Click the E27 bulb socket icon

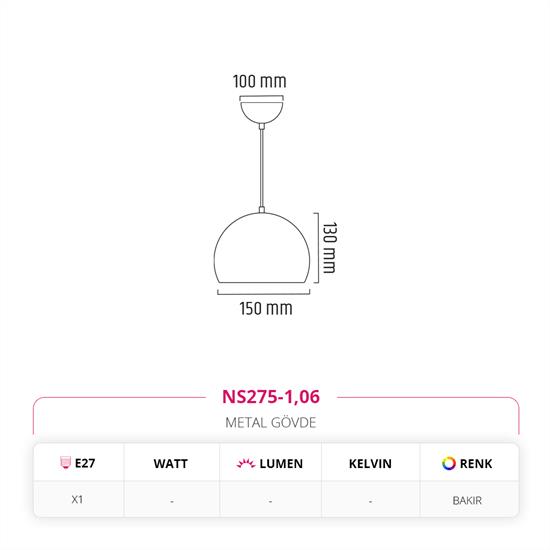point(65,463)
